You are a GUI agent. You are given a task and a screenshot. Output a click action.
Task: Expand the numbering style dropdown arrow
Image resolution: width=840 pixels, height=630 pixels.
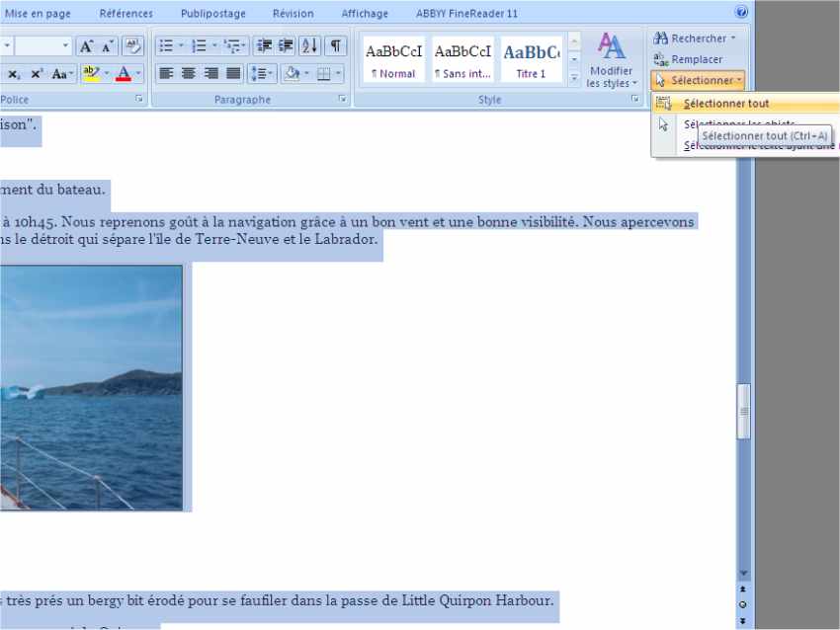click(x=214, y=46)
